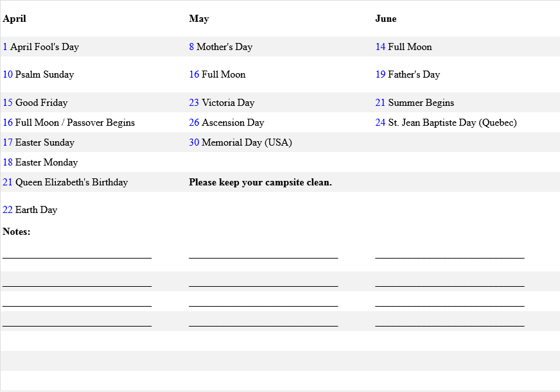Click the Notes: label
Image resolution: width=560 pixels, height=392 pixels.
[x=17, y=232]
